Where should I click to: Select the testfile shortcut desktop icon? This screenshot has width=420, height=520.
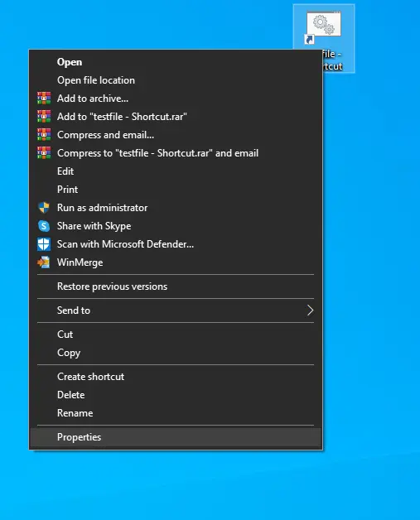click(x=324, y=38)
